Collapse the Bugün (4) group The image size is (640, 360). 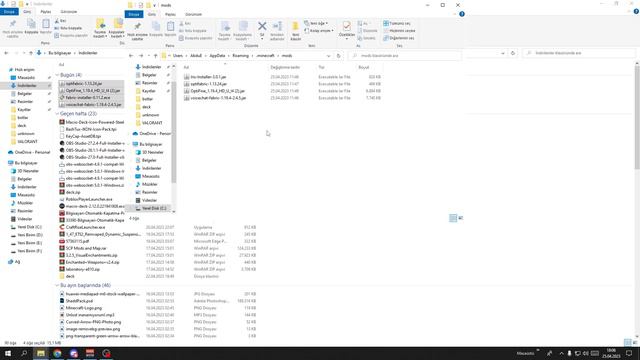[57, 75]
